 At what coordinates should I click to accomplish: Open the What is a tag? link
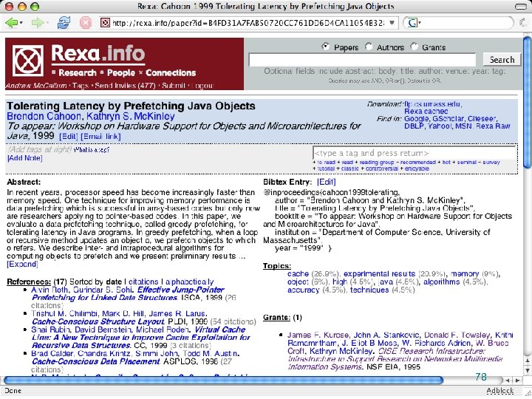(92, 149)
